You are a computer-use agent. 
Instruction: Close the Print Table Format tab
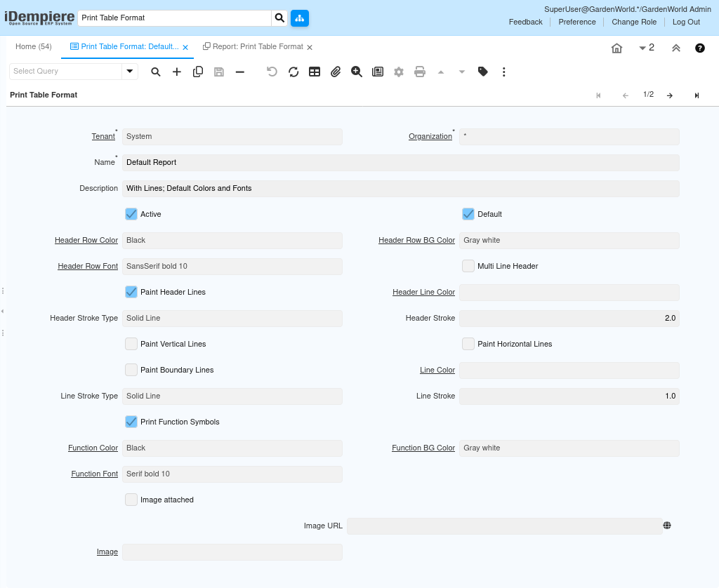185,47
